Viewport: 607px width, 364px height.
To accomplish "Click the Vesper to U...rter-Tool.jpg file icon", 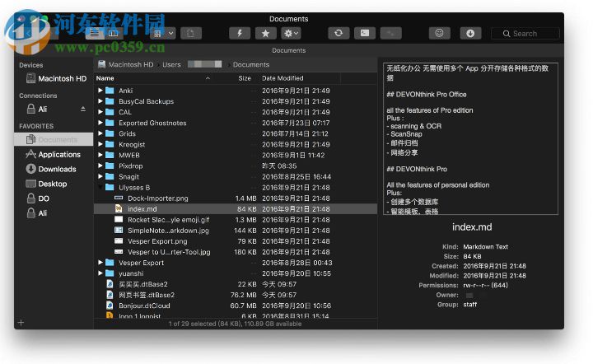I will (119, 252).
